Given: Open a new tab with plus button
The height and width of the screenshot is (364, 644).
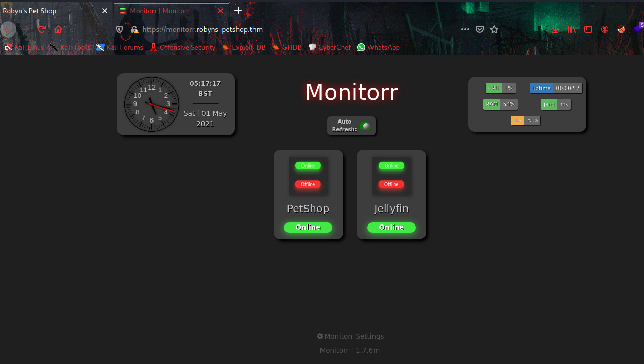Looking at the screenshot, I should pyautogui.click(x=238, y=10).
